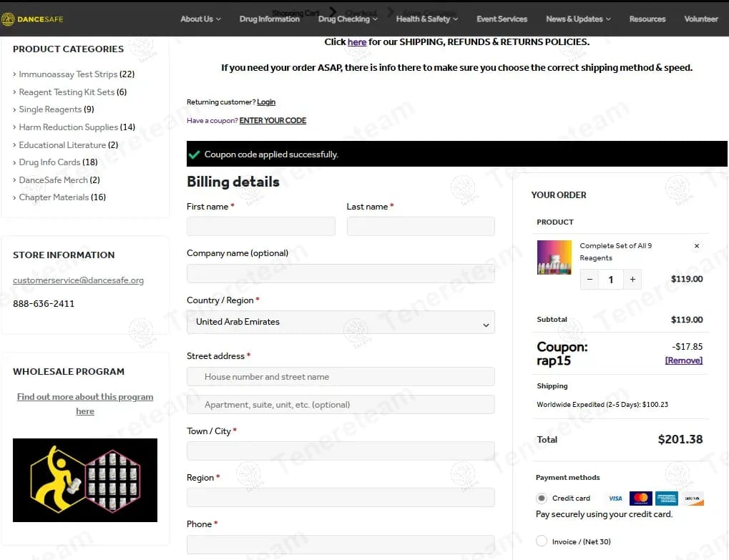Image resolution: width=729 pixels, height=560 pixels.
Task: Click the American Express icon
Action: [x=666, y=498]
